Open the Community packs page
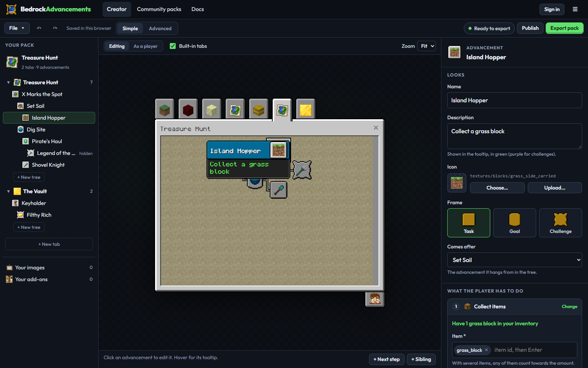This screenshot has height=368, width=588. 159,9
